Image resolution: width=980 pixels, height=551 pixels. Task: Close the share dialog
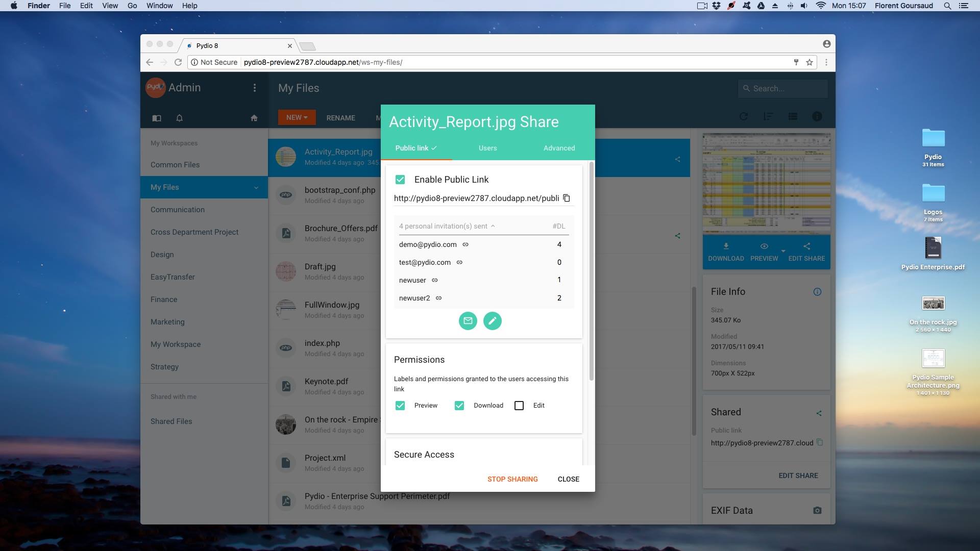(568, 479)
